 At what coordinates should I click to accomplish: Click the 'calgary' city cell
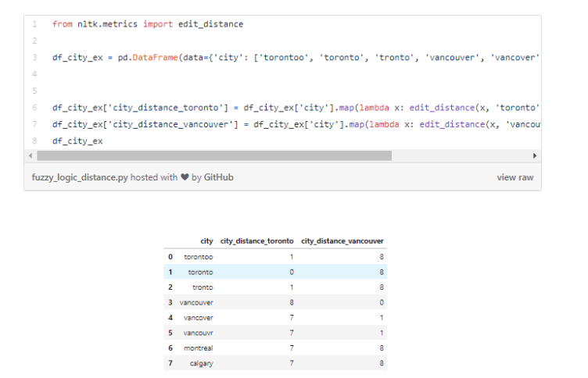pyautogui.click(x=202, y=363)
